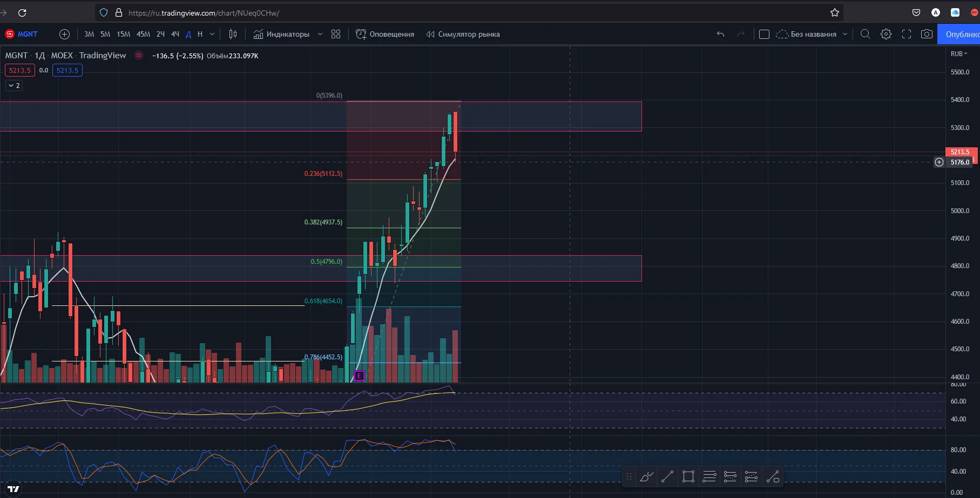Open the candlestick chart type selector
Viewport: 980px width, 498px height.
click(233, 34)
